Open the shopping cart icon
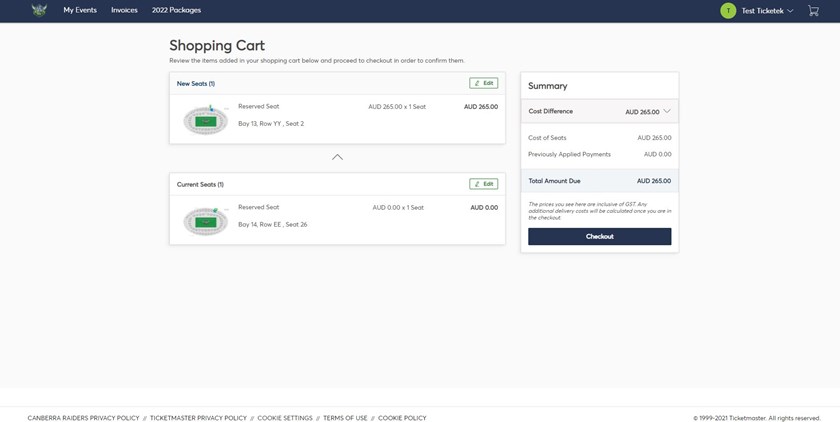Image resolution: width=840 pixels, height=422 pixels. (813, 10)
